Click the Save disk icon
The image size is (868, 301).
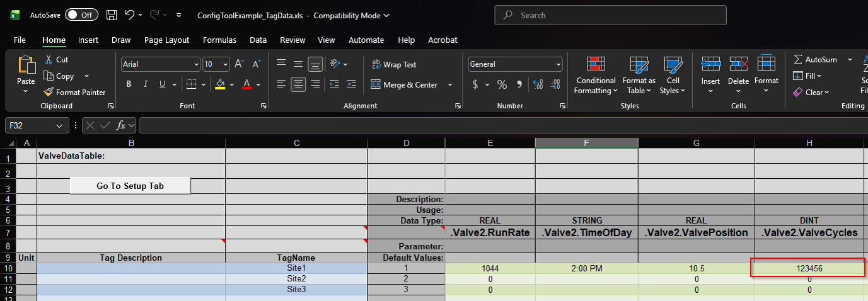112,14
